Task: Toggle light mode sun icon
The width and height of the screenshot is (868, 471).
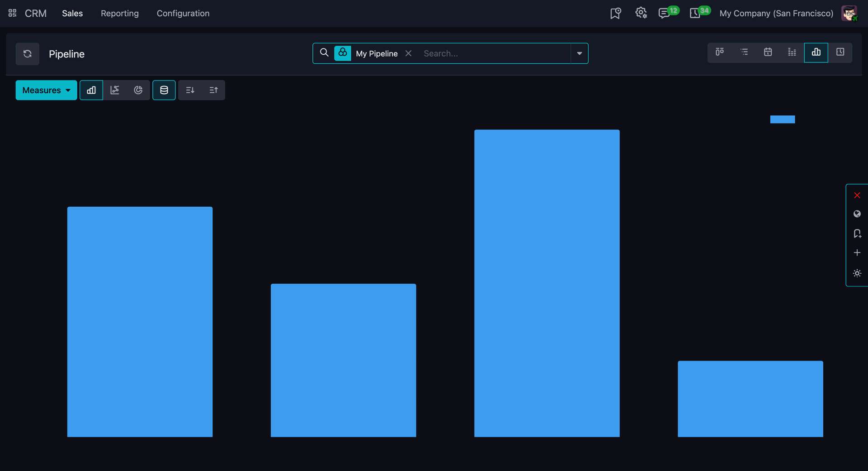Action: click(857, 273)
